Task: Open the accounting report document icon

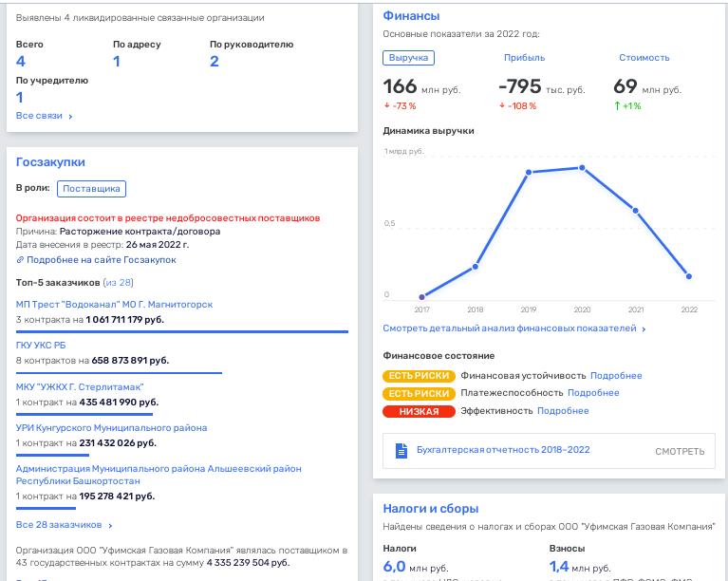Action: click(x=401, y=451)
